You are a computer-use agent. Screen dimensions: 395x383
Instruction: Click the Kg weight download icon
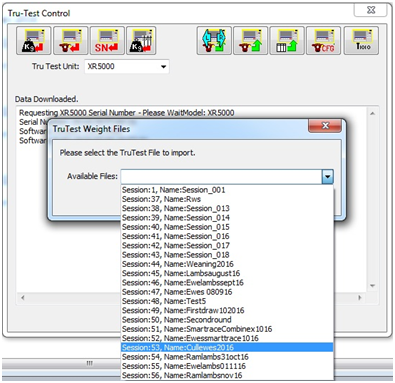34,41
